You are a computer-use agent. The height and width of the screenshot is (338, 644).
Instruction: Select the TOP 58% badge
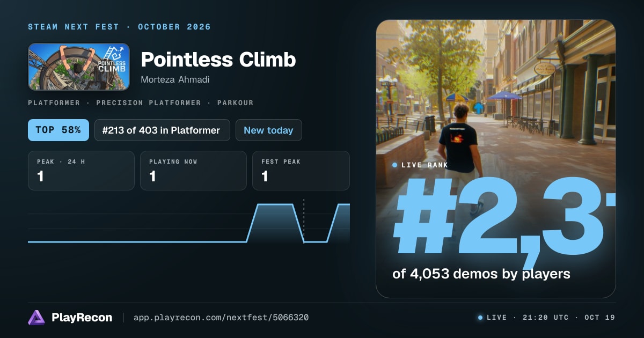click(58, 130)
